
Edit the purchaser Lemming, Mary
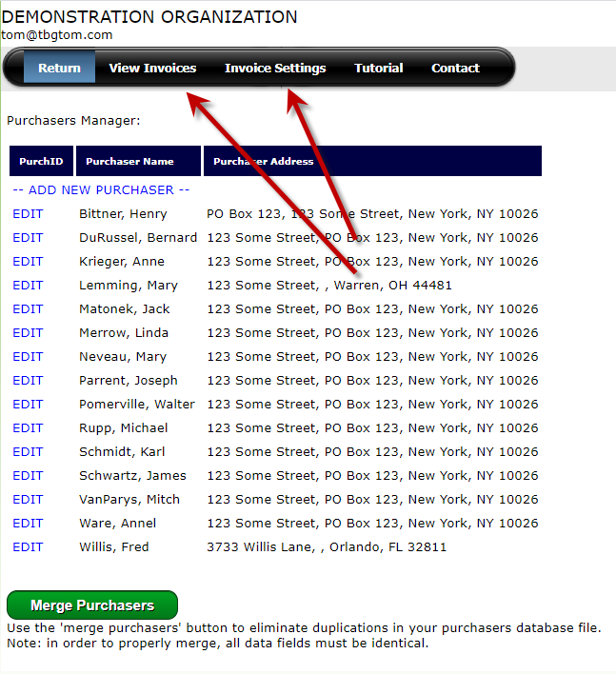coord(28,286)
